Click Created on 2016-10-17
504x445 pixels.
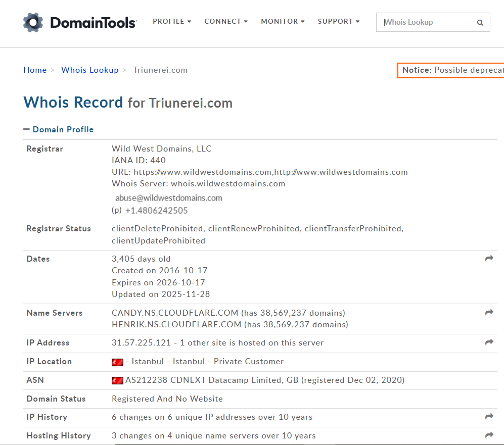click(159, 270)
